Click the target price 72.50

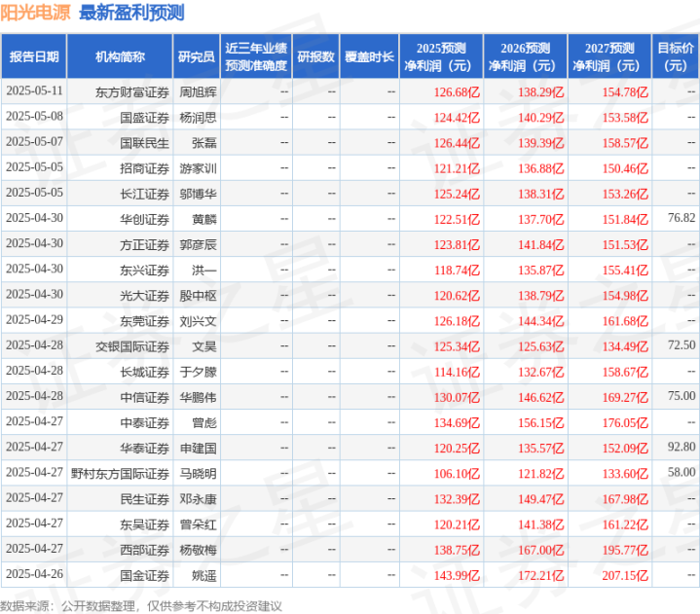682,344
